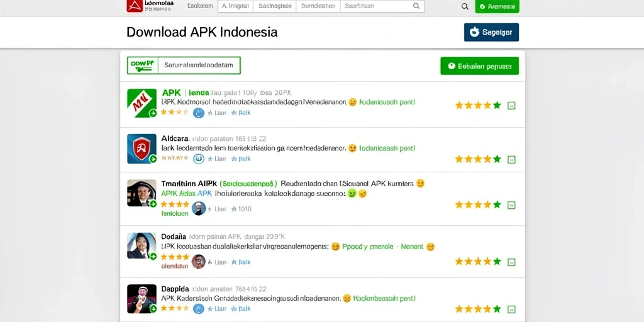Click the Polk link in Aldcara row
This screenshot has width=644, height=322.
point(241,158)
